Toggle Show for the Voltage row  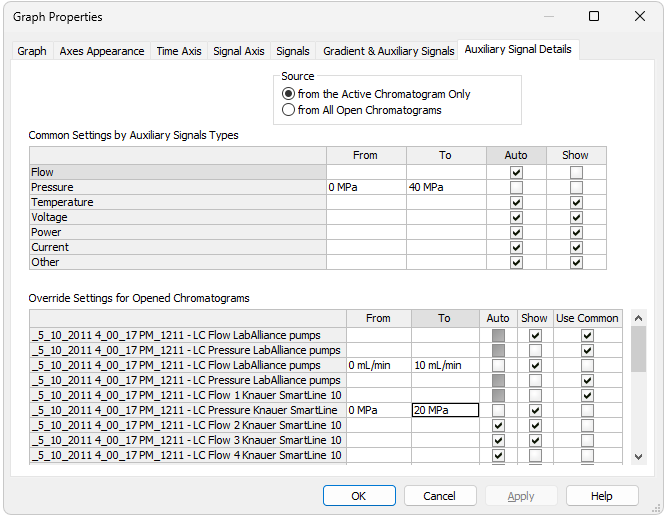576,217
